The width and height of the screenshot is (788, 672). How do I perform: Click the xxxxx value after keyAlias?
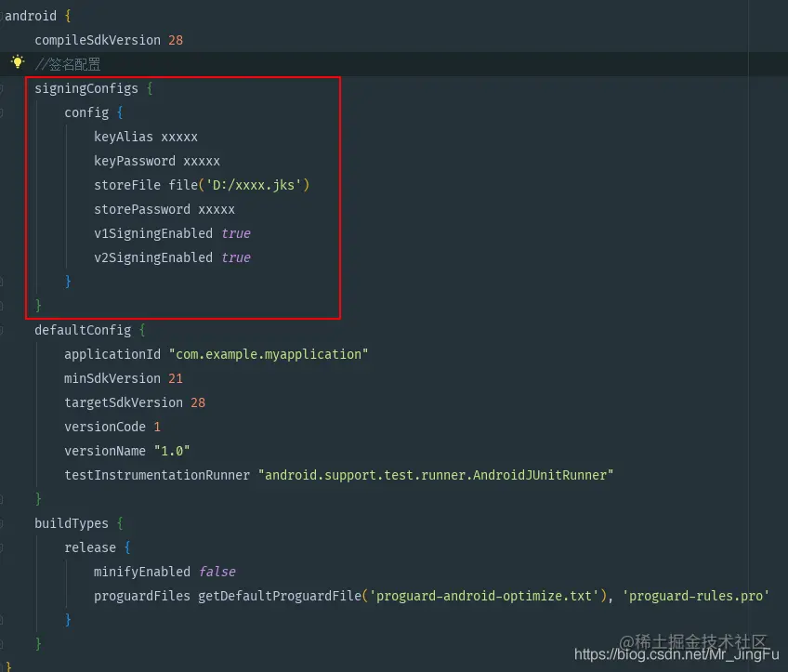point(179,138)
